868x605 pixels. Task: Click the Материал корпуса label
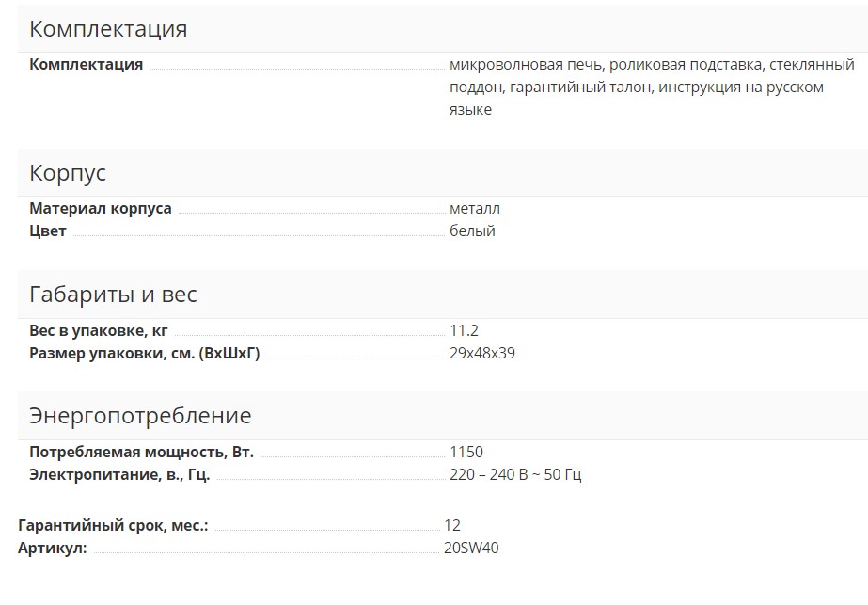101,209
